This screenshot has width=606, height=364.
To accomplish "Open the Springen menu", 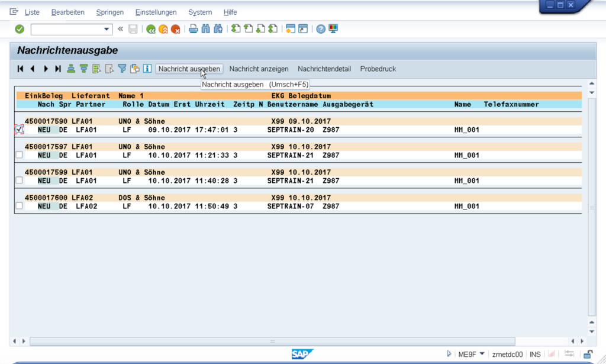I will click(x=109, y=12).
